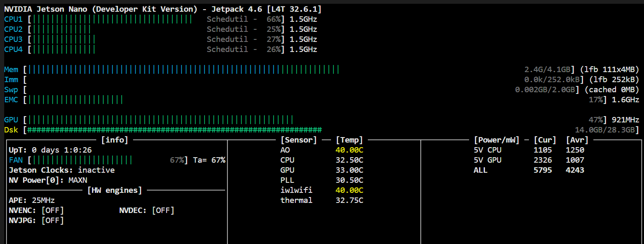Click the CPU2 usage bar
The width and height of the screenshot is (644, 244).
(x=62, y=29)
